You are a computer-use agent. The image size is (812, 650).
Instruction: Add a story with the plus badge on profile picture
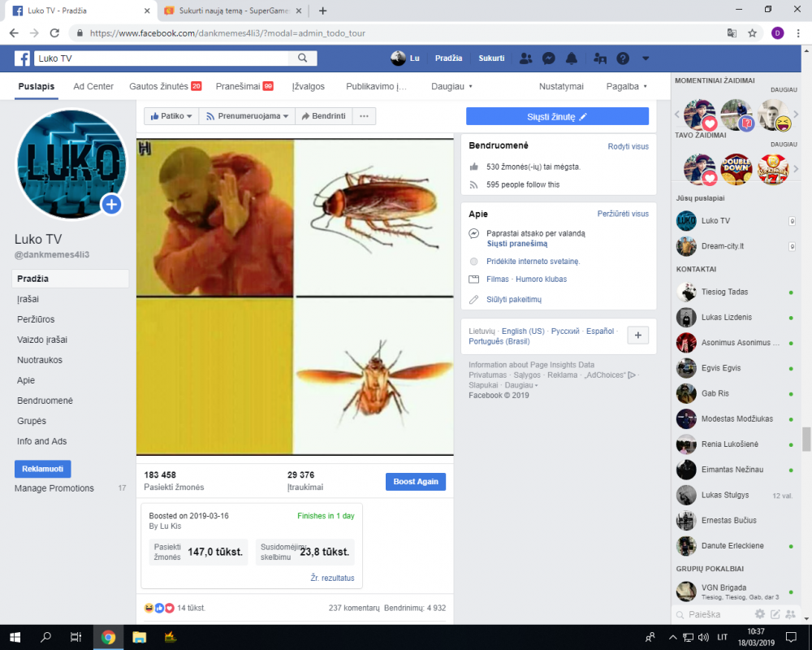click(111, 204)
